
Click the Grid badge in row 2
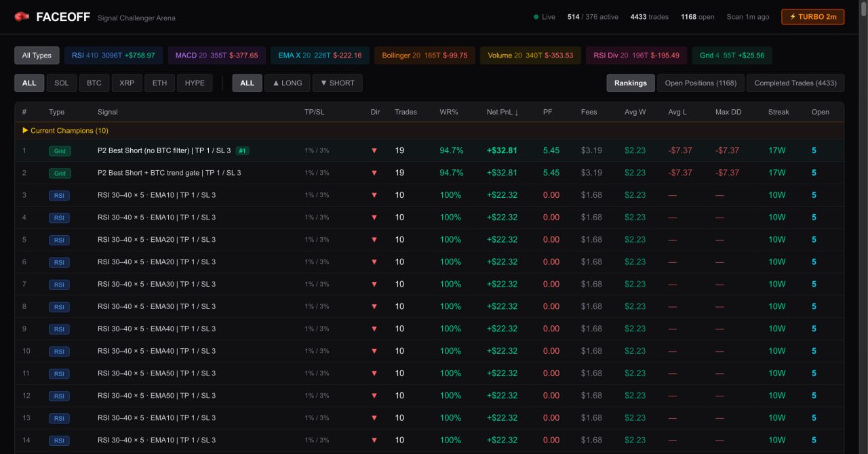tap(60, 173)
